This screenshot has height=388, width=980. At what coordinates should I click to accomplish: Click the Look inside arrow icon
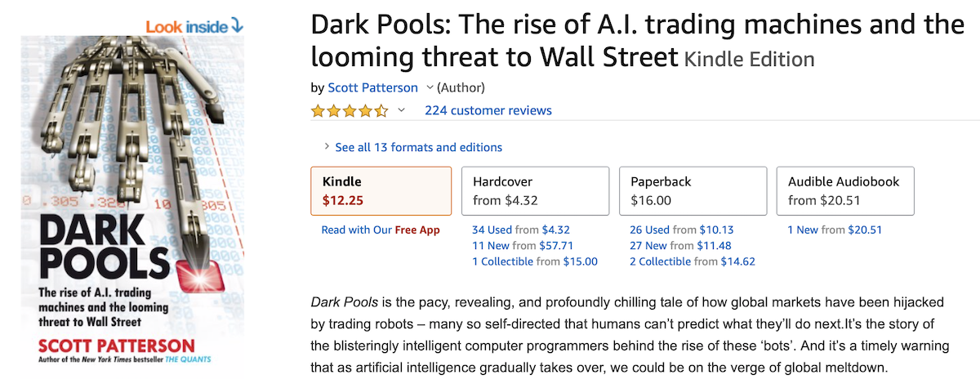[238, 25]
